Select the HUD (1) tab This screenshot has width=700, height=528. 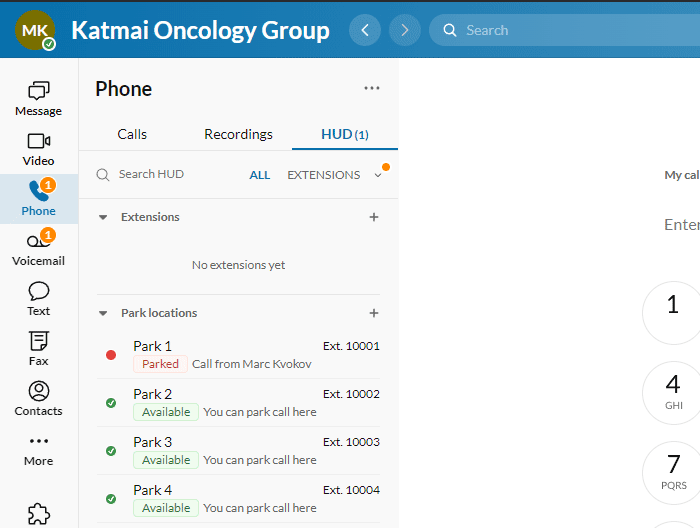coord(345,134)
